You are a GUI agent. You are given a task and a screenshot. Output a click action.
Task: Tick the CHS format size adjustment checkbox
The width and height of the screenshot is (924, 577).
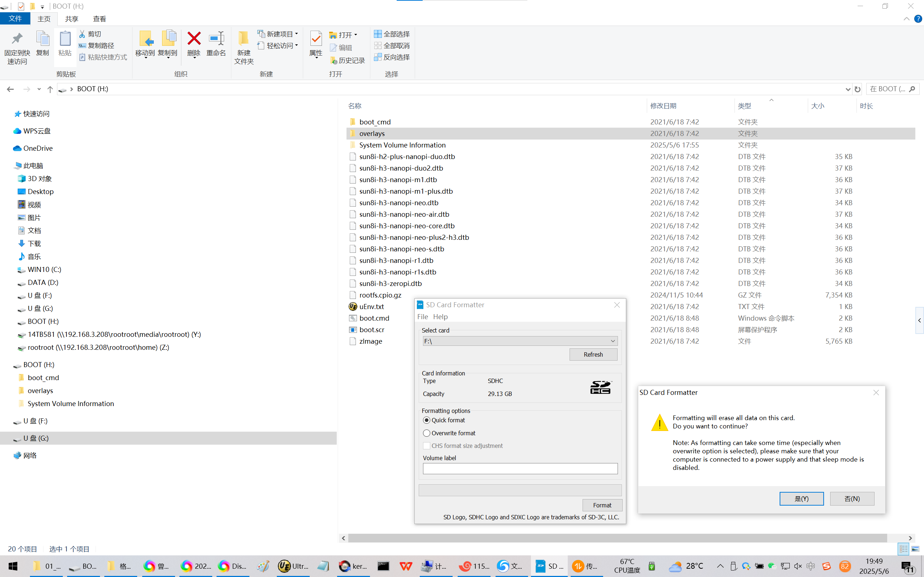point(427,446)
